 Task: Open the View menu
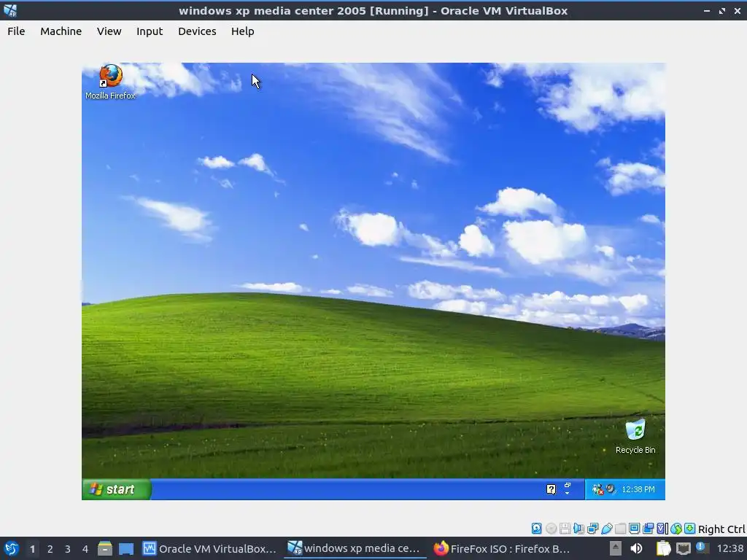click(x=109, y=31)
